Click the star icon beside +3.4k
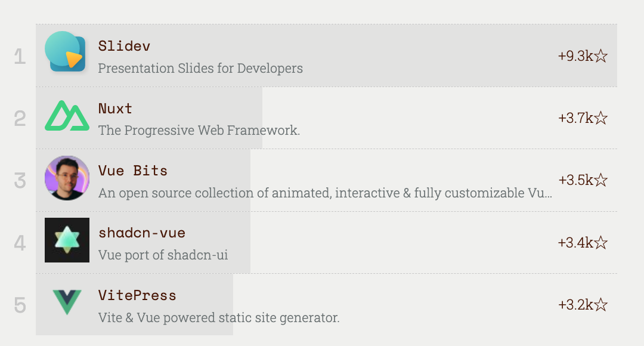Image resolution: width=644 pixels, height=346 pixels. pyautogui.click(x=601, y=243)
